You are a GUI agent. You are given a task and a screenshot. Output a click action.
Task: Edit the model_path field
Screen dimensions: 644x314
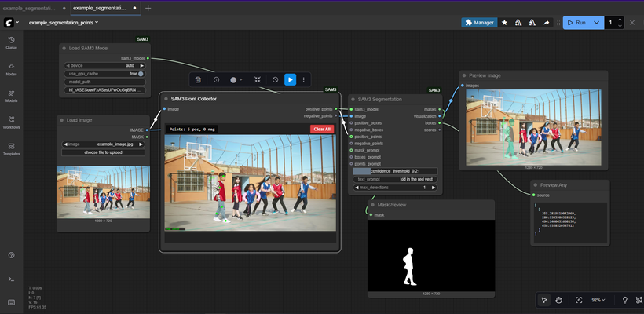click(104, 82)
